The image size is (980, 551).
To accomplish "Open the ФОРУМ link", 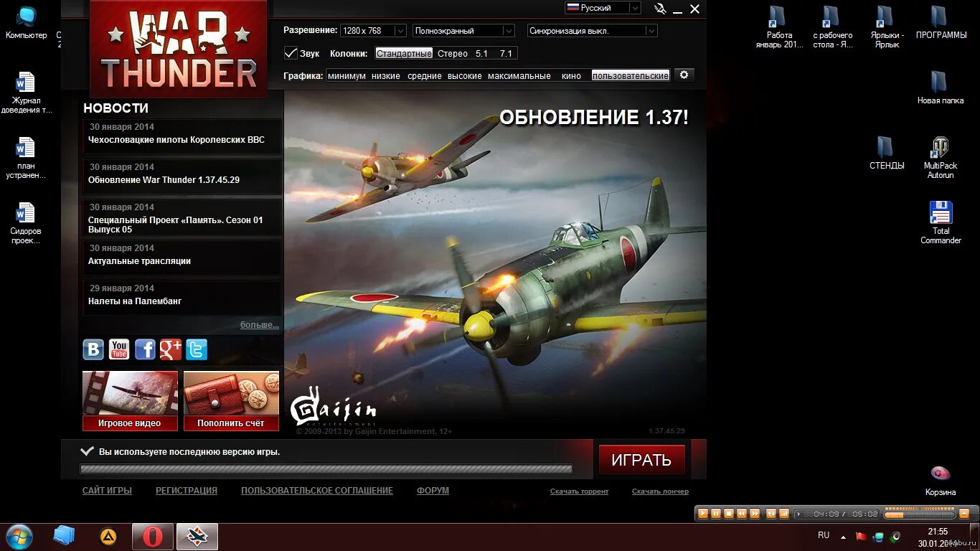I will coord(433,491).
